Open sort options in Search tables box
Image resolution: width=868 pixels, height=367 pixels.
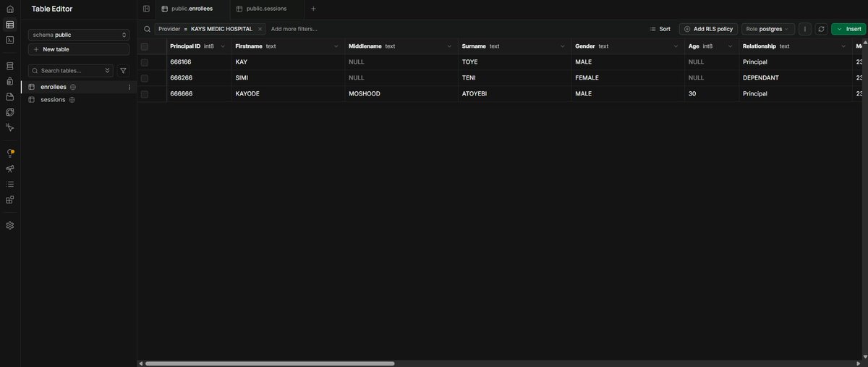[x=108, y=70]
